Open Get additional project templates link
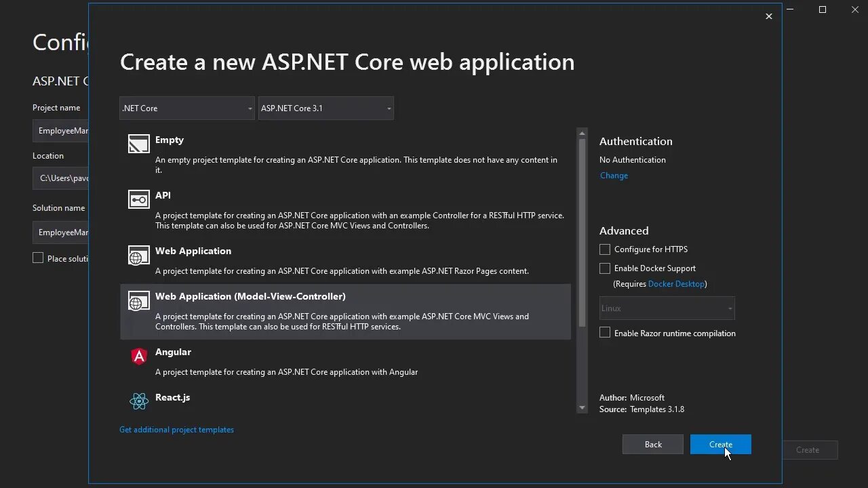The width and height of the screenshot is (868, 488). point(176,430)
